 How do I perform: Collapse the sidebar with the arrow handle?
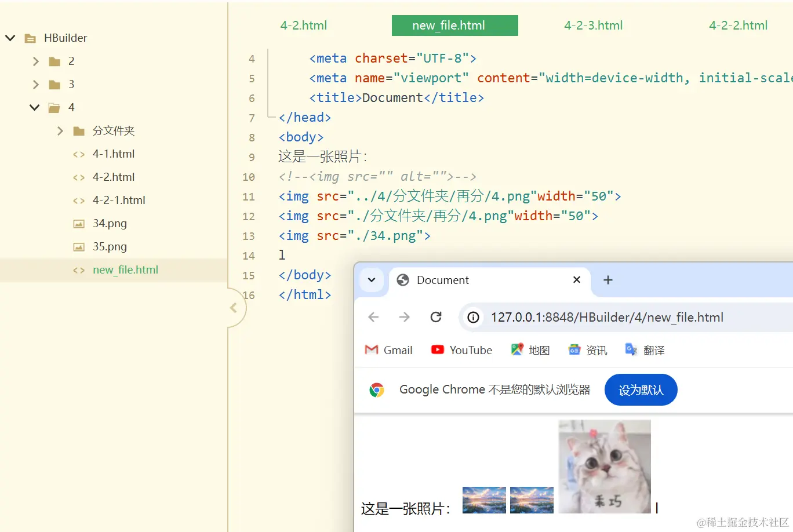tap(234, 308)
